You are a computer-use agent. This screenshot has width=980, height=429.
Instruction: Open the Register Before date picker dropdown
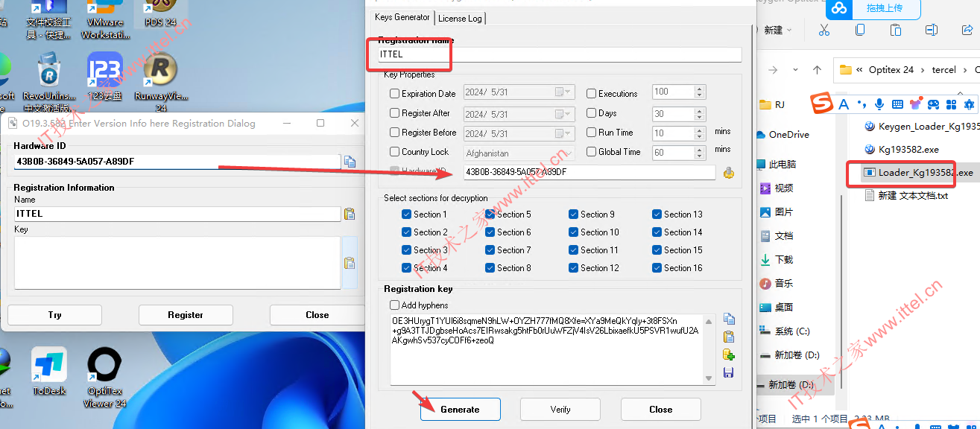coord(564,133)
